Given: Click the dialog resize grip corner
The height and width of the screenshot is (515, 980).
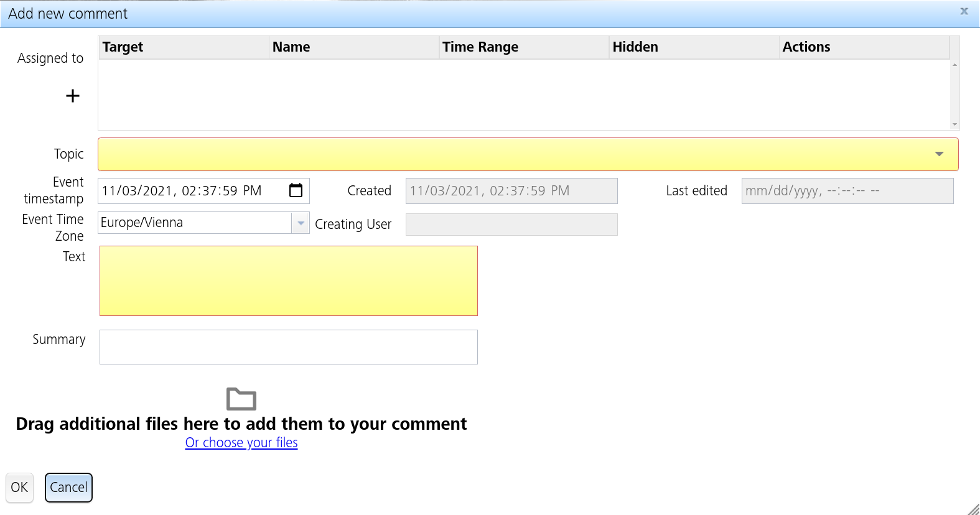Looking at the screenshot, I should 974,509.
